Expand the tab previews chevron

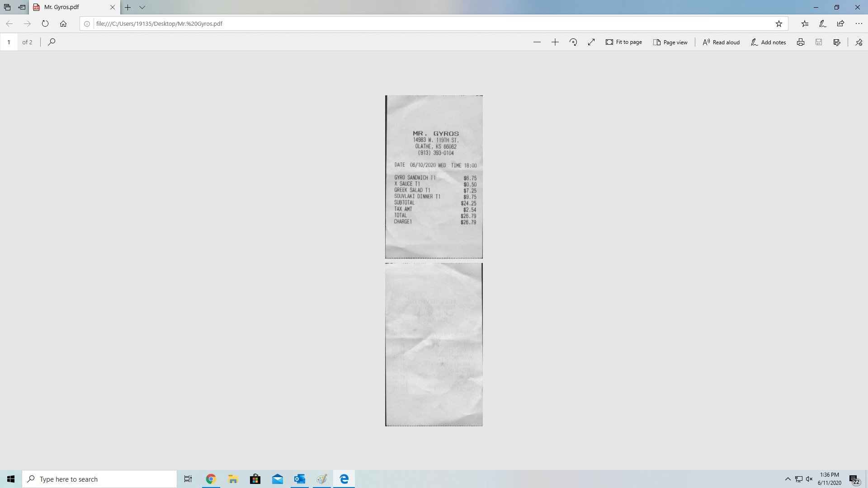pyautogui.click(x=142, y=7)
